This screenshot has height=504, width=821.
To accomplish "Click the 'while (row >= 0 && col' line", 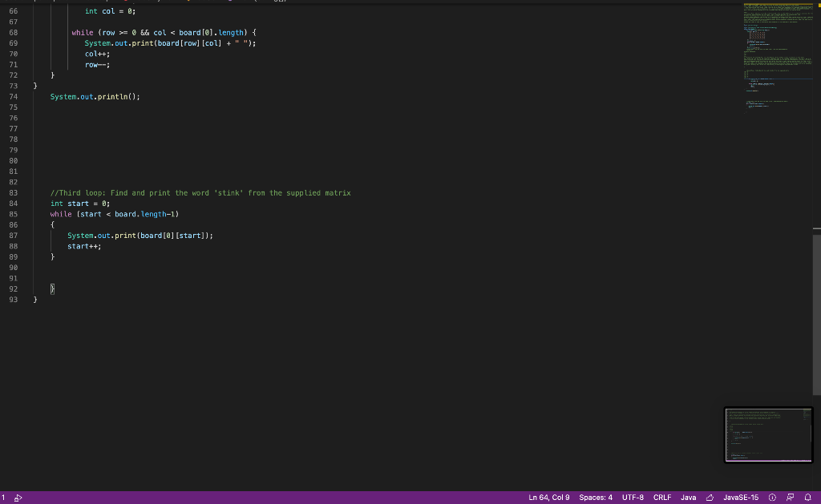I will tap(164, 32).
